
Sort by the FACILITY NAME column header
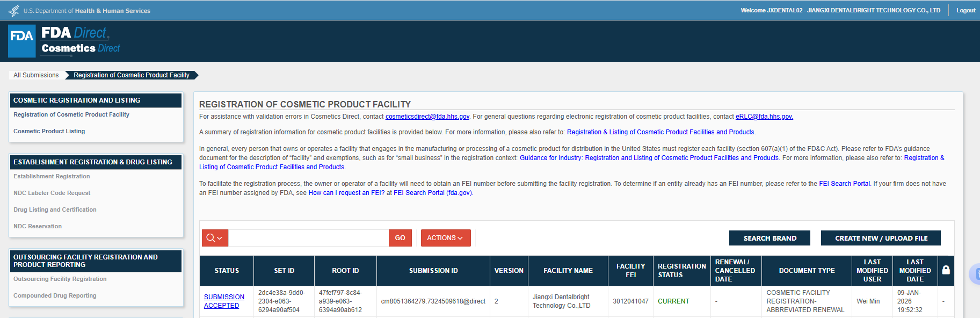[x=568, y=271]
